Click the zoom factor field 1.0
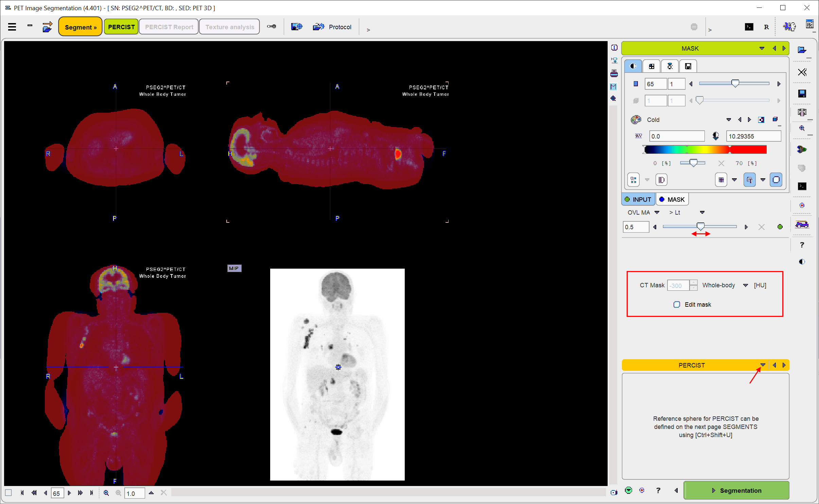Screen dimensions: 819x504 click(135, 493)
